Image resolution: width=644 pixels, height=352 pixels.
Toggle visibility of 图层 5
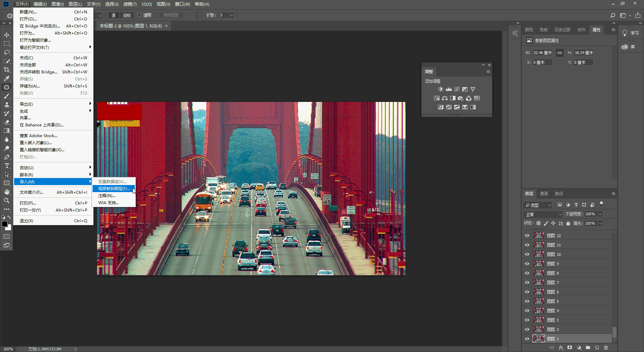(x=527, y=301)
